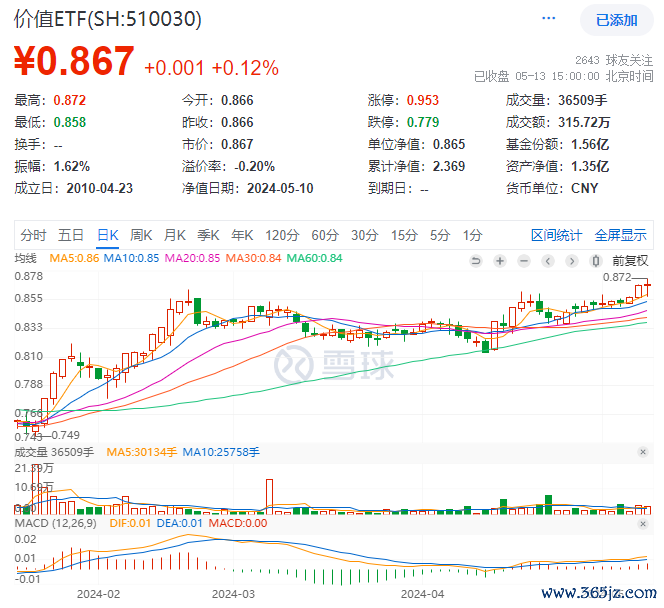Switch to 30分 chart interval

click(x=364, y=235)
